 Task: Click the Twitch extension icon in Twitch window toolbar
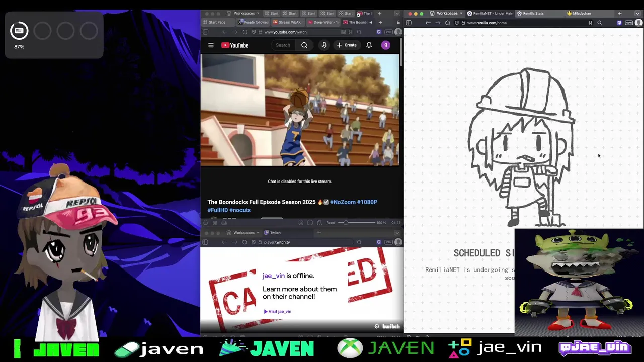(x=379, y=242)
